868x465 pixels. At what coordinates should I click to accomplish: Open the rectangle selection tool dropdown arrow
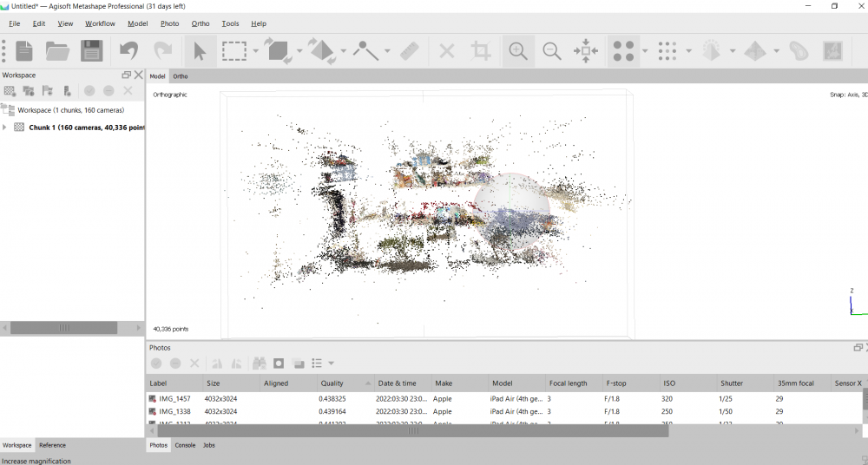pos(256,52)
